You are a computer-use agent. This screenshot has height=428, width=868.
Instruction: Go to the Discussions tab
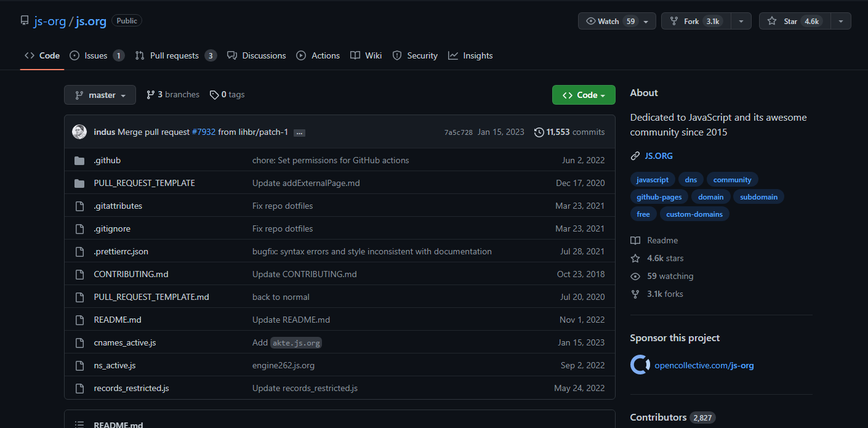(256, 55)
